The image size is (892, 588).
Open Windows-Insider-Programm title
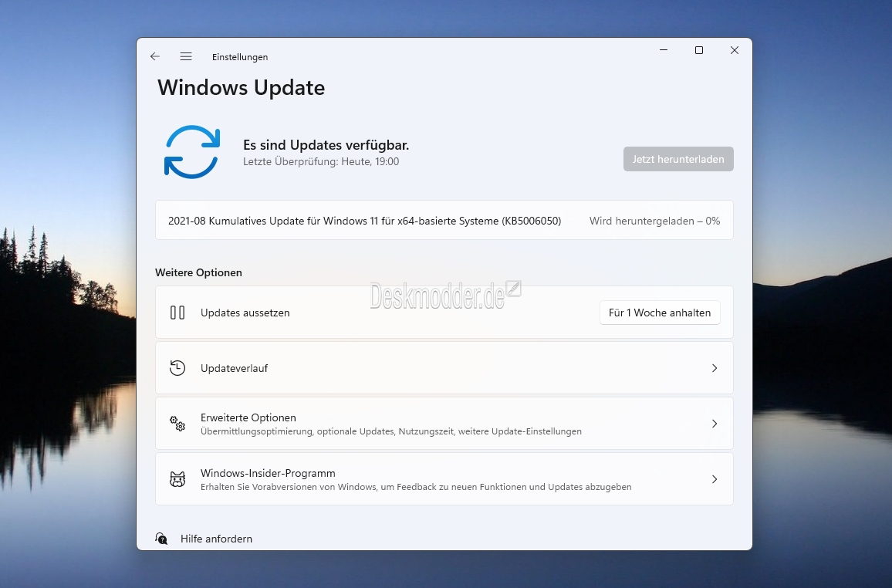click(x=268, y=473)
